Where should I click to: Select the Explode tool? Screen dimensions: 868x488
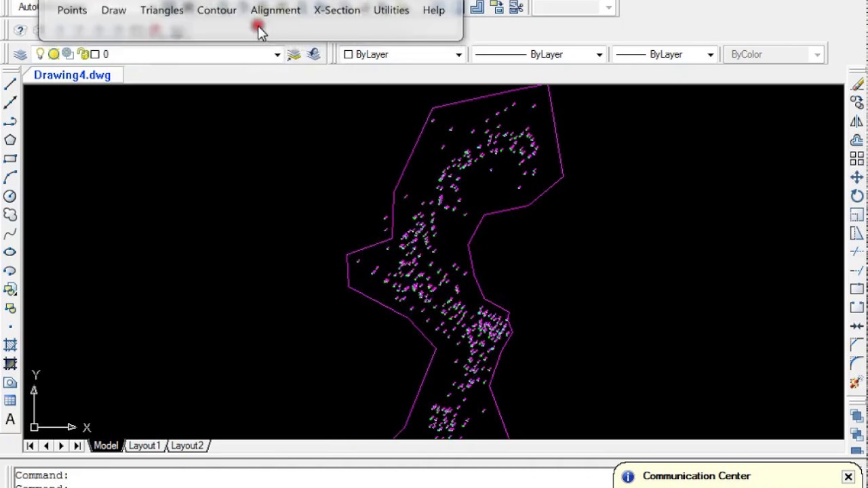pyautogui.click(x=856, y=383)
